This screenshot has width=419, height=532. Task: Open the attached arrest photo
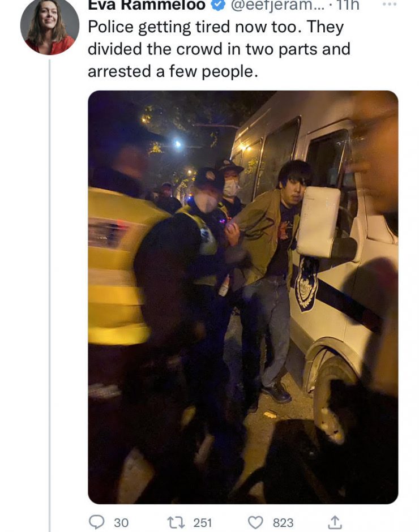pos(243,297)
